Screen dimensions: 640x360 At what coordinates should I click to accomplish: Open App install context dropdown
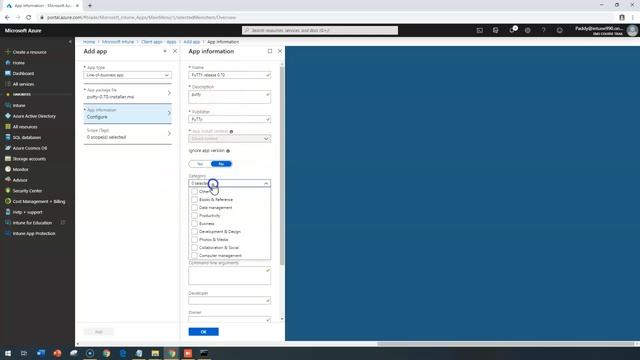pyautogui.click(x=229, y=139)
